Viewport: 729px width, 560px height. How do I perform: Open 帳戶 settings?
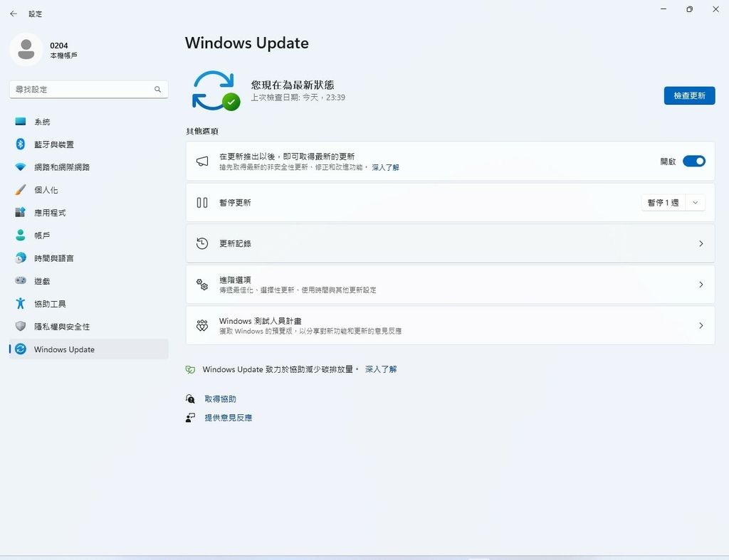(x=89, y=235)
